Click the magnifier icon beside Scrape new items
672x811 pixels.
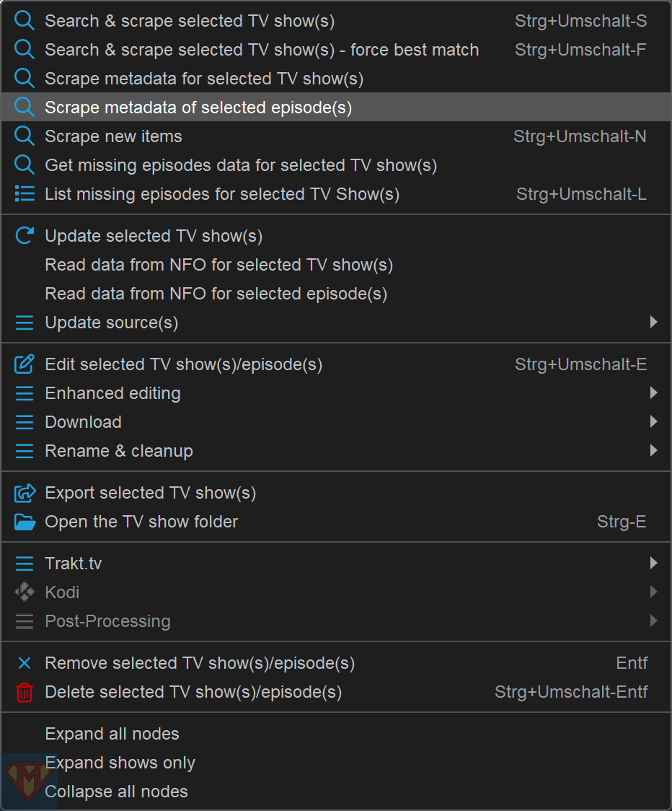[25, 136]
